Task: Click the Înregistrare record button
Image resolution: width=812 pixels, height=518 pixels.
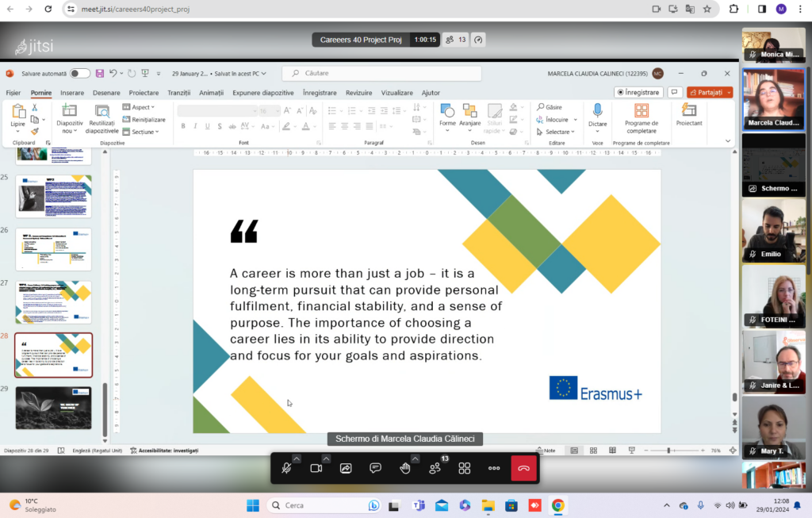Action: 638,92
